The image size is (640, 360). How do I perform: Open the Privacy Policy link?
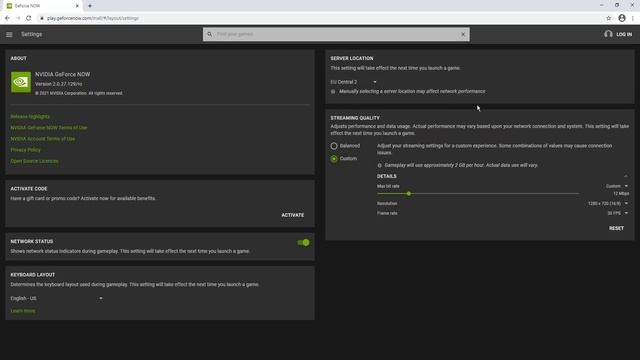[x=25, y=150]
